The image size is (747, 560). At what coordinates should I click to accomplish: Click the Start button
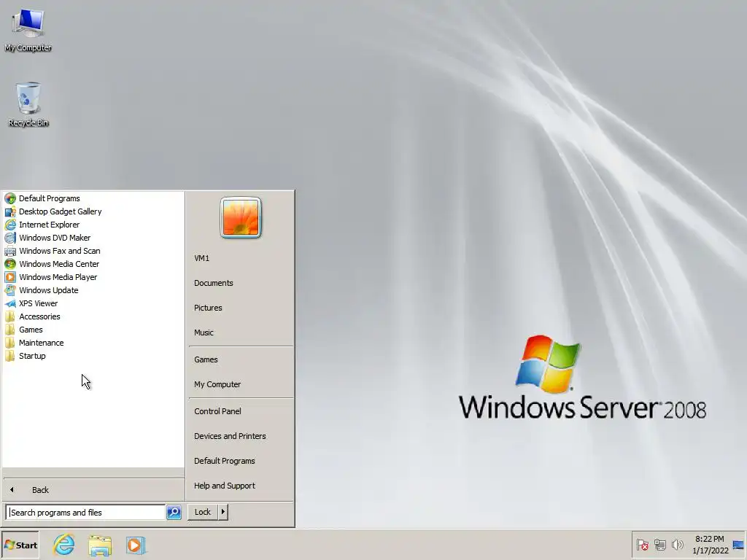(x=20, y=545)
